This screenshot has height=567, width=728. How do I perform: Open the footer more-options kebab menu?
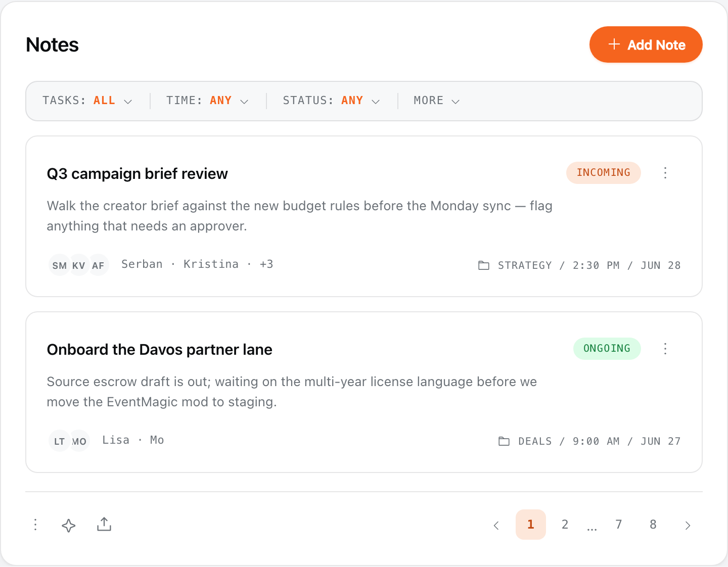click(35, 525)
